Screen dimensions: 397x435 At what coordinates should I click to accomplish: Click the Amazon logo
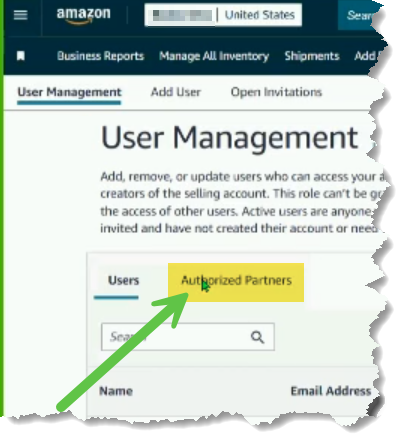[x=83, y=16]
